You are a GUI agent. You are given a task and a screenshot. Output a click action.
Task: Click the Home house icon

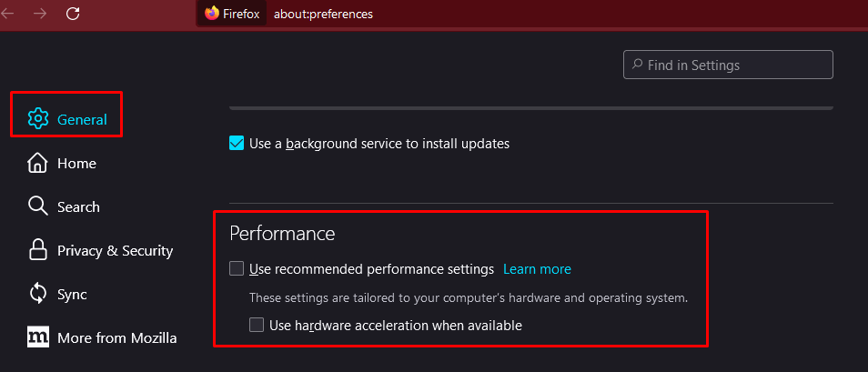click(38, 163)
